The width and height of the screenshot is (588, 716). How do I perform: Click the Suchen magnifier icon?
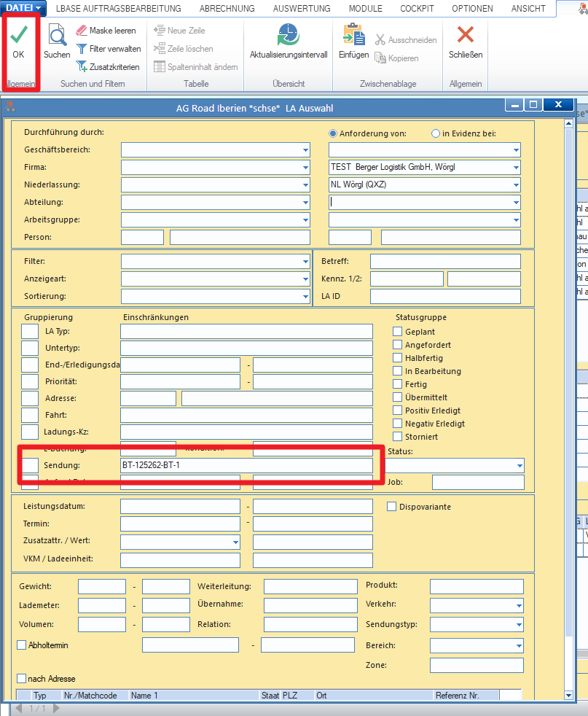57,35
